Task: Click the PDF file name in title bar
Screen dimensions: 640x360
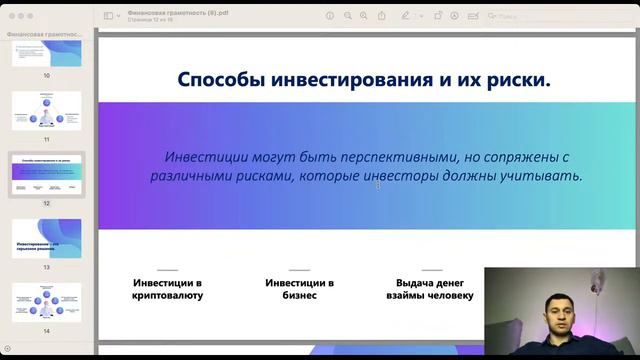Action: (x=178, y=13)
